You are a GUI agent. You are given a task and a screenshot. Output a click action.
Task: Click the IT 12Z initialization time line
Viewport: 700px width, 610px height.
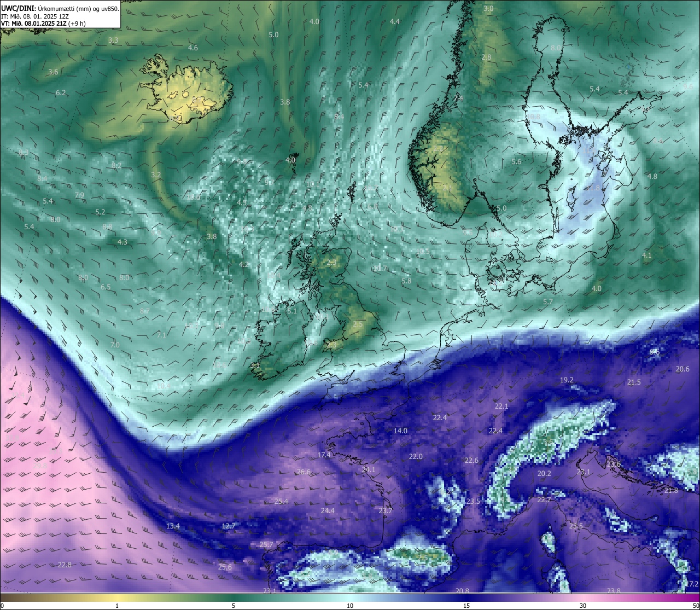(35, 16)
